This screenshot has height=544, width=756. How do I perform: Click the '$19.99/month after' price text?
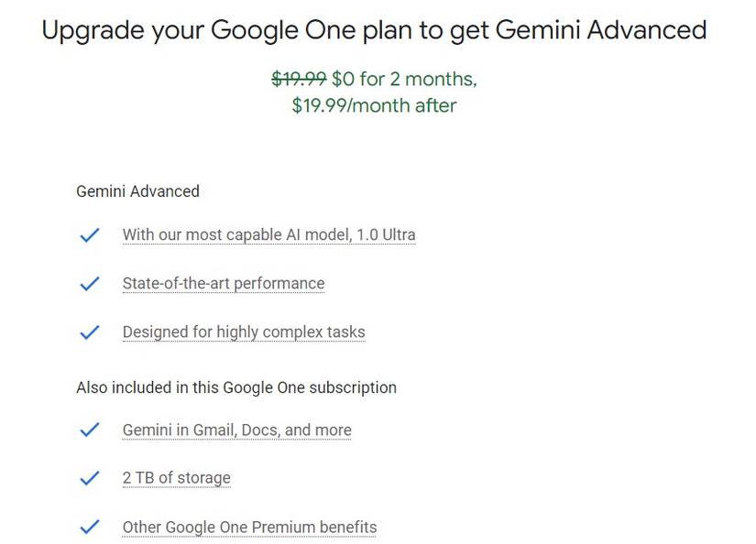coord(374,105)
